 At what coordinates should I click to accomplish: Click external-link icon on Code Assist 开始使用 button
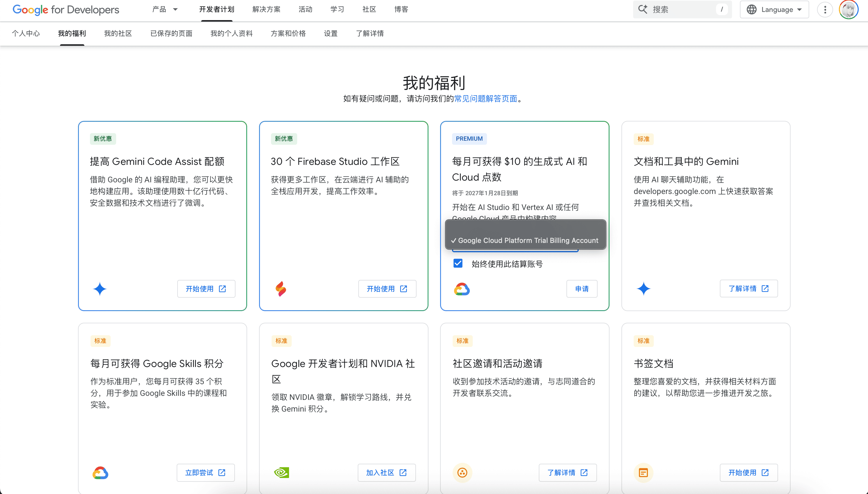click(x=222, y=289)
